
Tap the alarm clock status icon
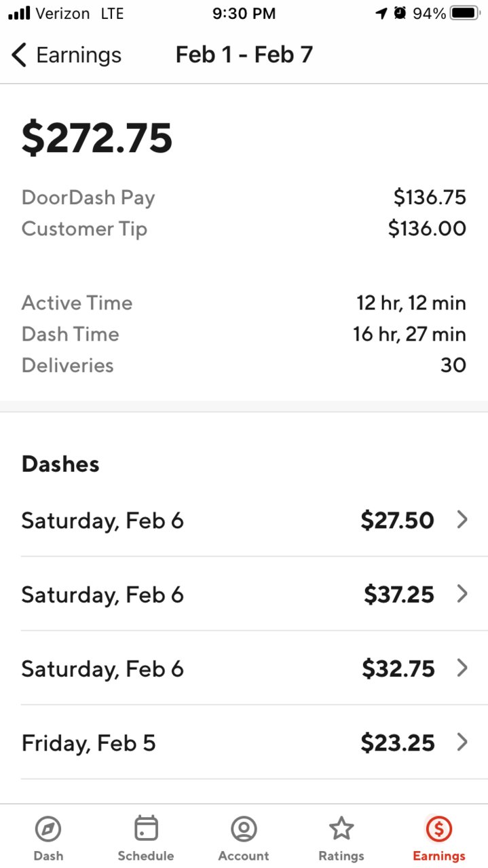point(400,13)
